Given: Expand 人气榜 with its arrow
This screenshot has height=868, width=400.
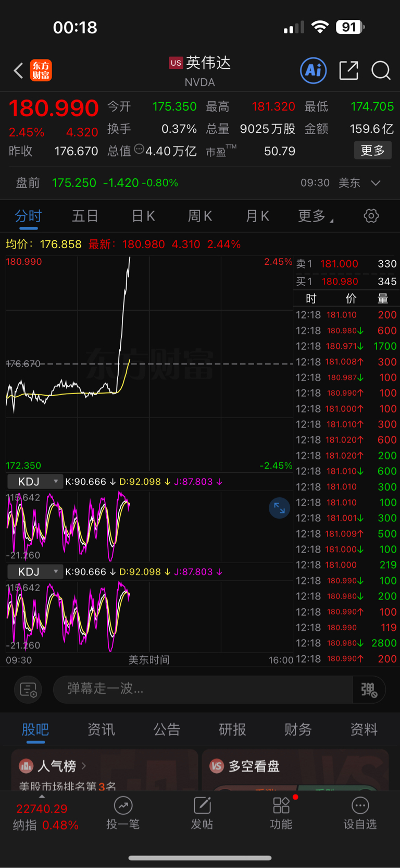Looking at the screenshot, I should (84, 766).
